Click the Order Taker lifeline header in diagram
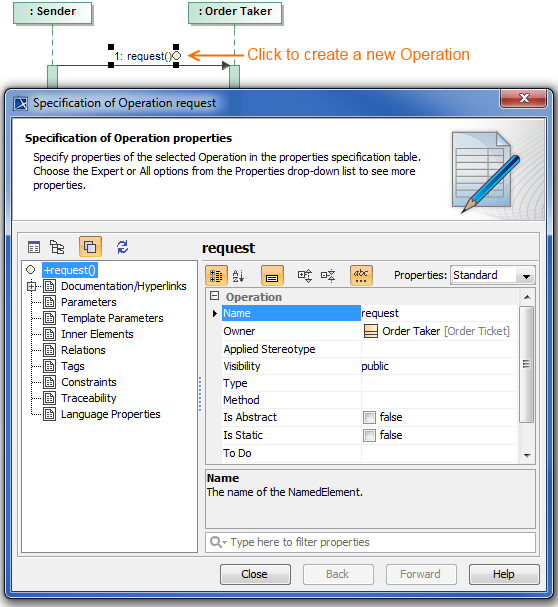This screenshot has width=558, height=607. pyautogui.click(x=235, y=12)
